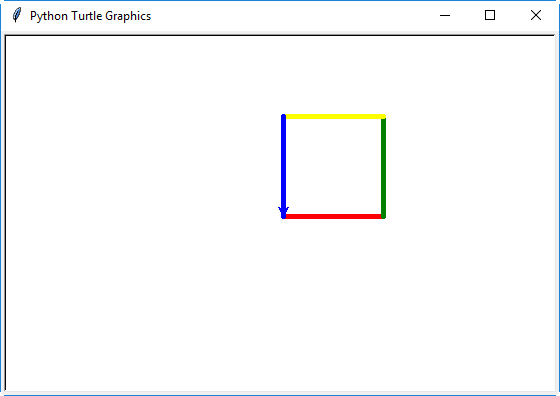This screenshot has height=396, width=560.
Task: Click the feather icon in the title bar
Action: coord(16,15)
